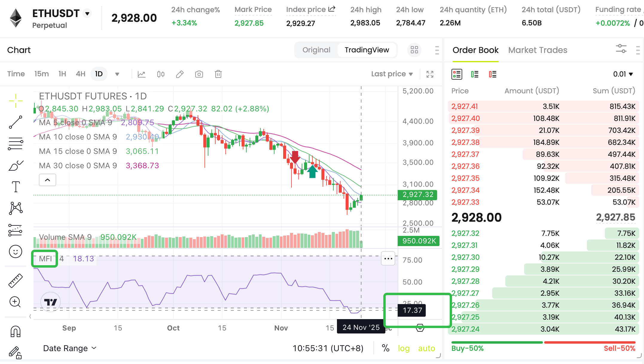Open the timeframe dropdown next to 1D
The height and width of the screenshot is (364, 644).
(x=117, y=74)
